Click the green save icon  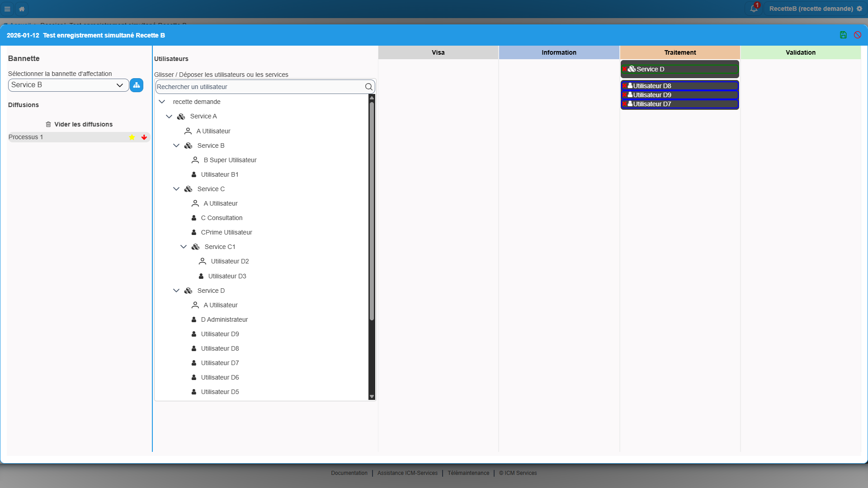pos(843,35)
